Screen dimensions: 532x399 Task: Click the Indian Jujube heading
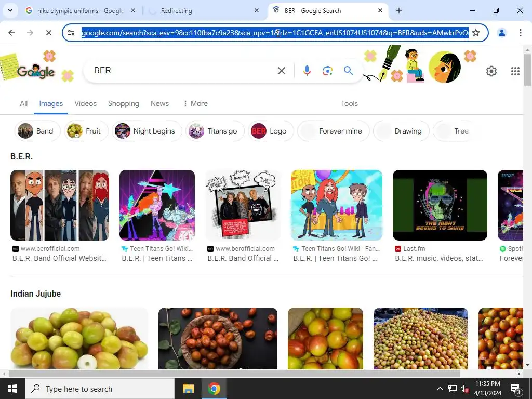pos(36,294)
